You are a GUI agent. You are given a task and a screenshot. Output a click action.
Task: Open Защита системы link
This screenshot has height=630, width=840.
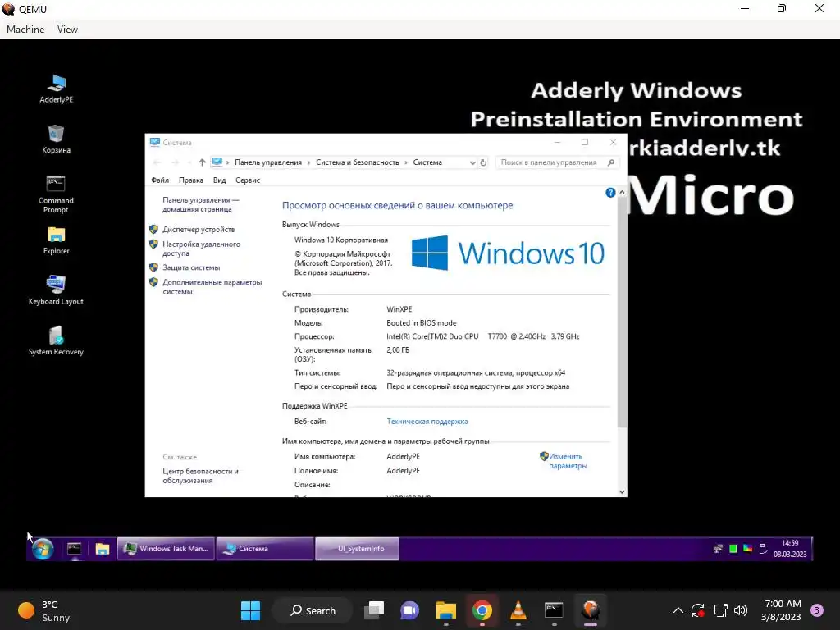click(x=191, y=267)
